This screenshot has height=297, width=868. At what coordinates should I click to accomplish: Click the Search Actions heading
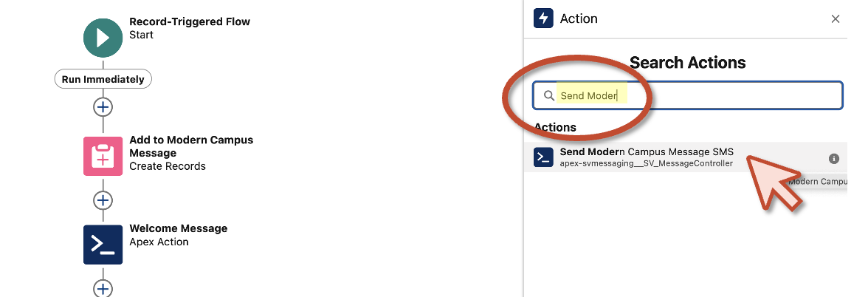pyautogui.click(x=688, y=62)
